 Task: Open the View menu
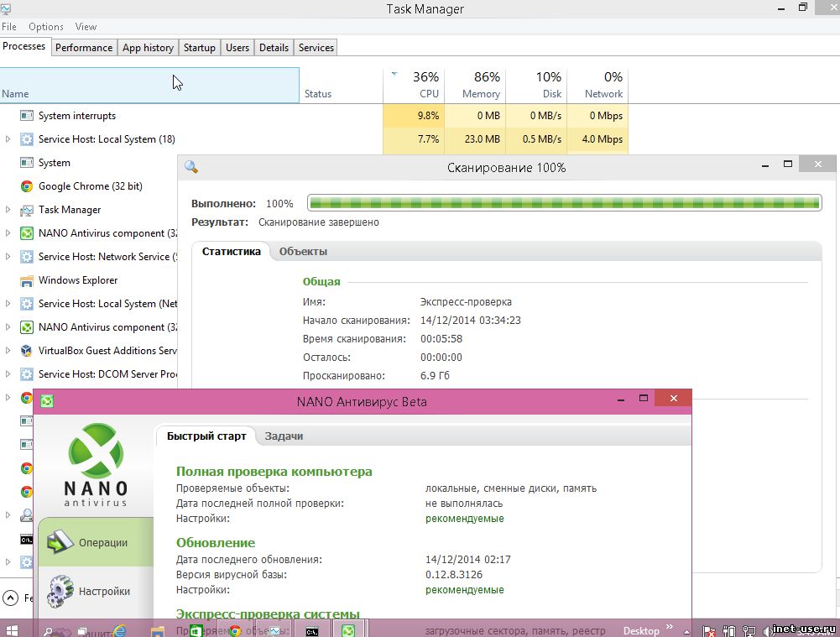[x=86, y=27]
